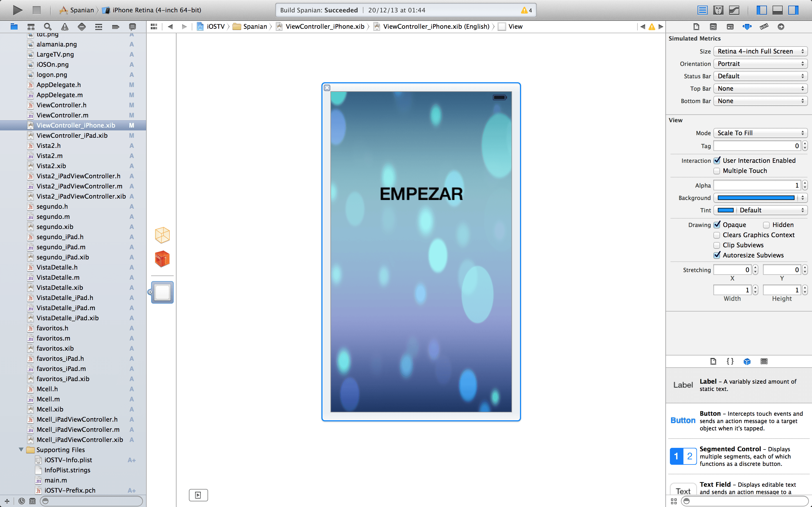This screenshot has width=812, height=507.
Task: Open the Issue navigator warning icon
Action: click(65, 26)
